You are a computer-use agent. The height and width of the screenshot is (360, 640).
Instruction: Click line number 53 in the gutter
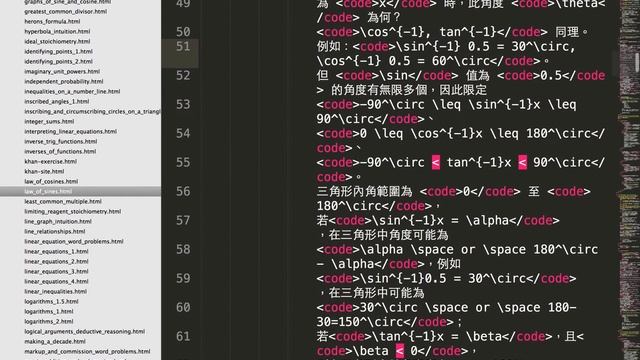(x=183, y=104)
